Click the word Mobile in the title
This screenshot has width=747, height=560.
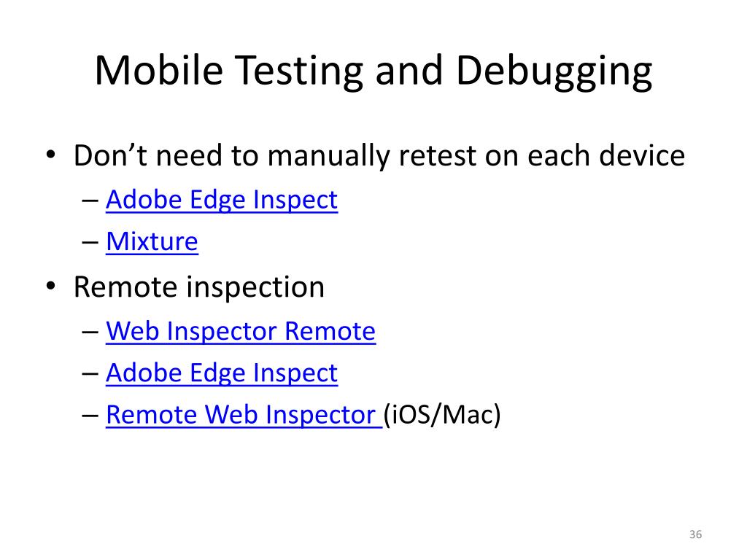[x=159, y=70]
